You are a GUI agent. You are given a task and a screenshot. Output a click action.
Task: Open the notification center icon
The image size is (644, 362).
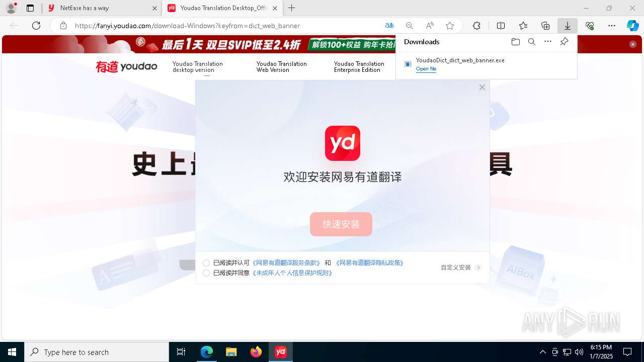click(627, 352)
